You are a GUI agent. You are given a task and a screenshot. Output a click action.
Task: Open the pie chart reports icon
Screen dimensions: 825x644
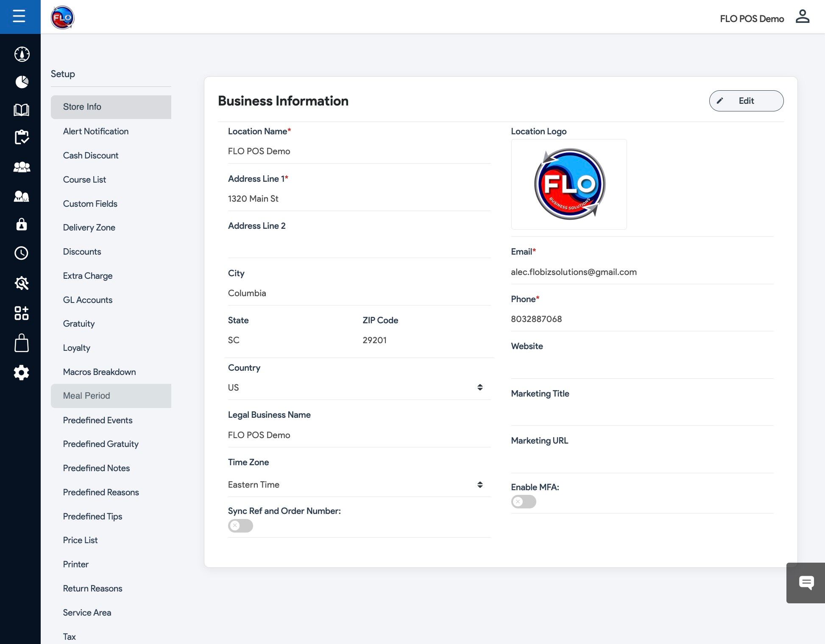coord(22,82)
